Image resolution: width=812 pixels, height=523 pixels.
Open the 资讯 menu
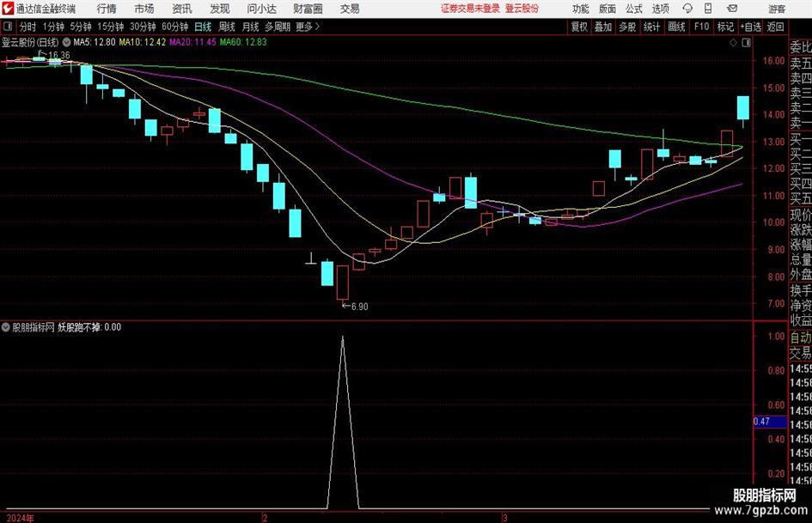coord(182,9)
